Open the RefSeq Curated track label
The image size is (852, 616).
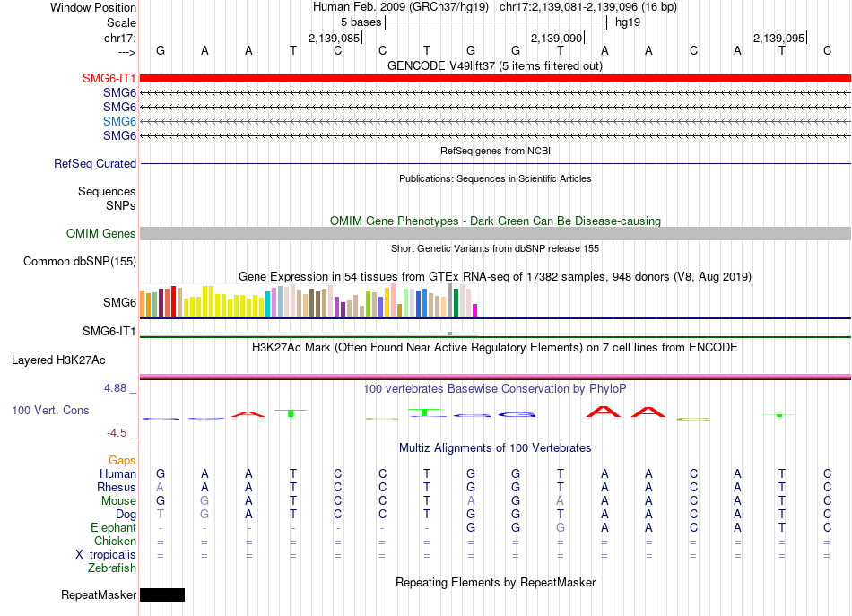click(x=95, y=163)
